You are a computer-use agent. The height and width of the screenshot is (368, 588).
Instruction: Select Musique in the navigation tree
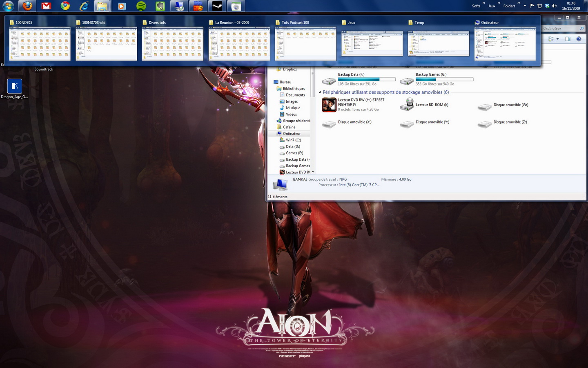pos(293,108)
